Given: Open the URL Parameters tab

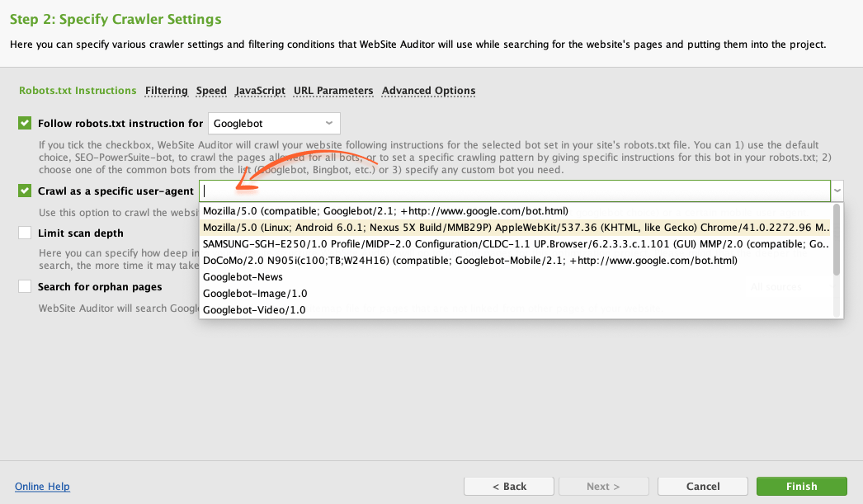Looking at the screenshot, I should [x=333, y=91].
